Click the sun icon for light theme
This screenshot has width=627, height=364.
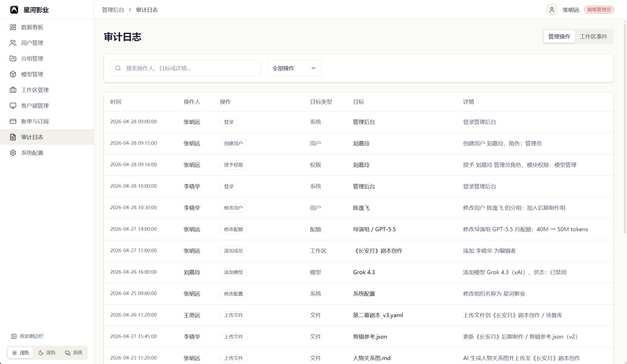coord(14,353)
